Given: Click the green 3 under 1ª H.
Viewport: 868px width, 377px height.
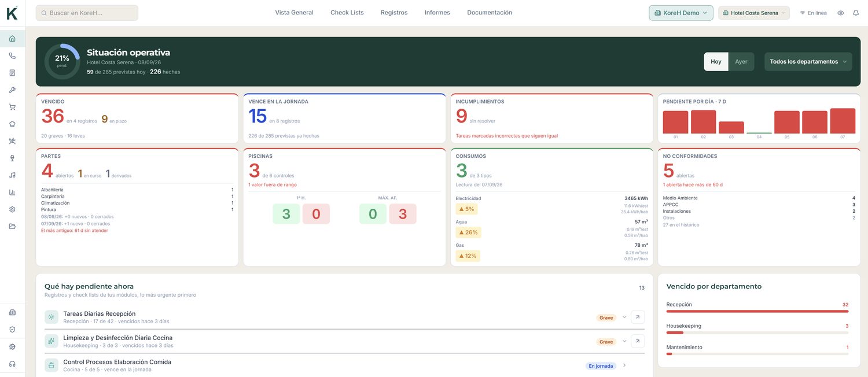Looking at the screenshot, I should tap(286, 214).
